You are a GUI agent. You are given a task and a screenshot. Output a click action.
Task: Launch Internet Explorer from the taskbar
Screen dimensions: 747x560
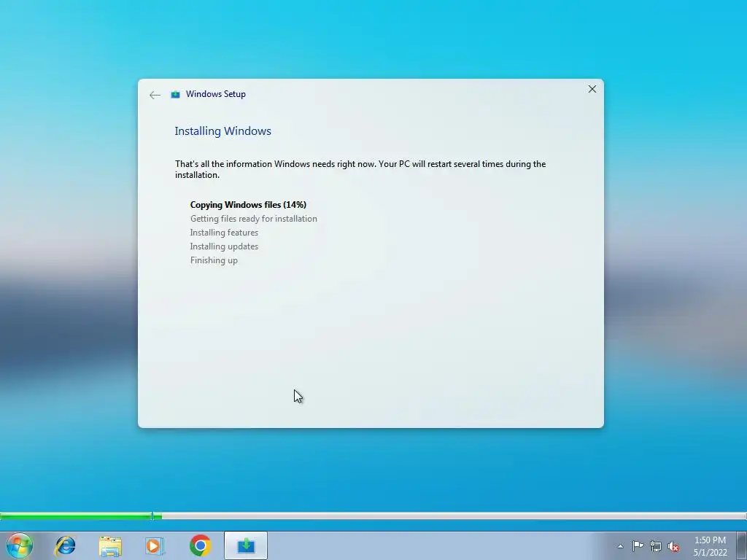click(65, 545)
